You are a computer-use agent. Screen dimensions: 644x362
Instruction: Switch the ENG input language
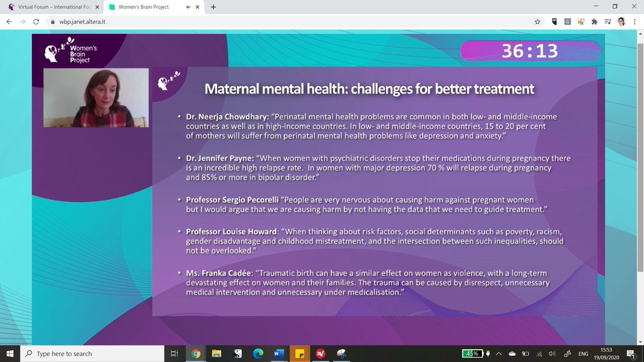click(x=584, y=353)
